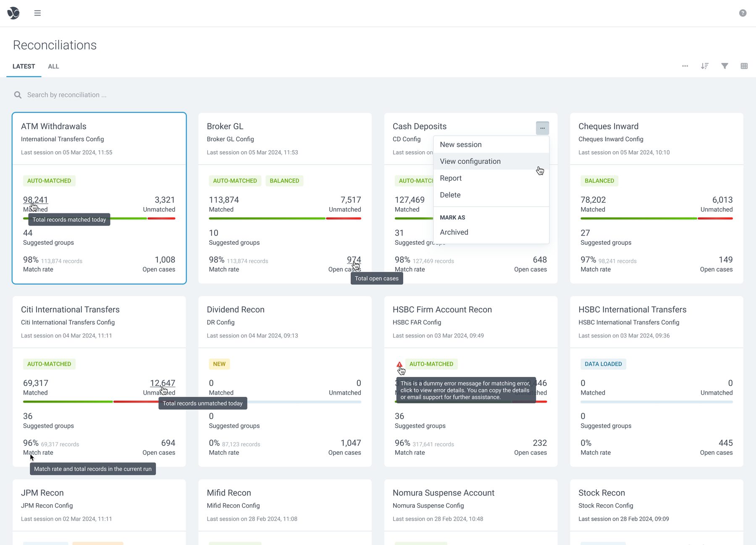The height and width of the screenshot is (545, 756).
Task: Click ATM Withdrawals suggested groups 44
Action: [28, 233]
